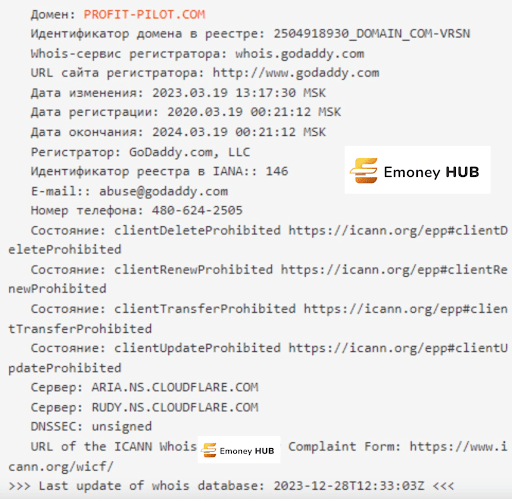Click the domain registry ID 2504918930_DOMAIN_COM-VRSN
Image resolution: width=512 pixels, height=499 pixels.
point(372,34)
